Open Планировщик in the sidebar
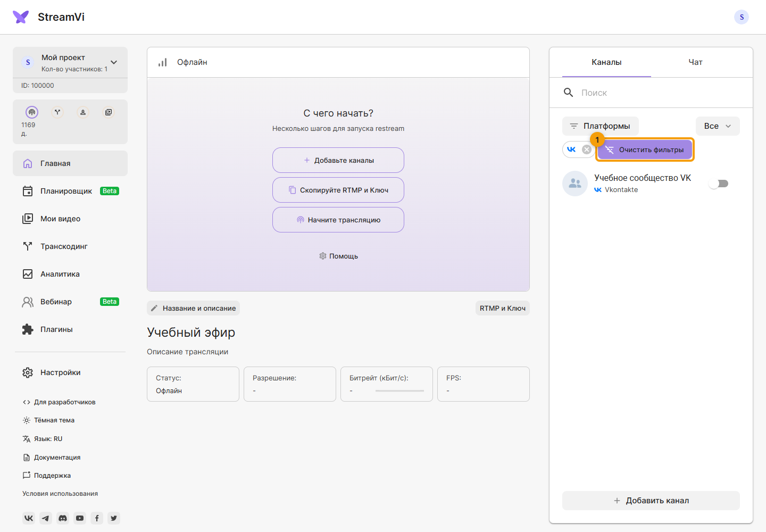 tap(70, 191)
